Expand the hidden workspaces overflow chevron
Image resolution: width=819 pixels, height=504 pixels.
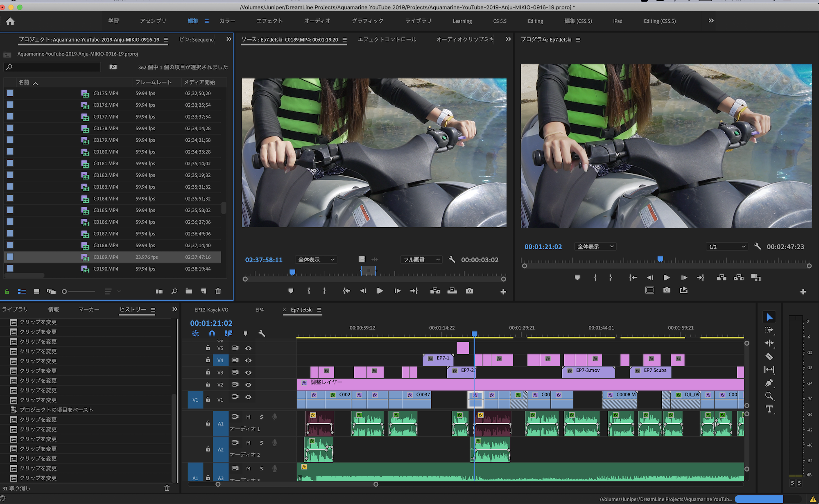click(711, 20)
